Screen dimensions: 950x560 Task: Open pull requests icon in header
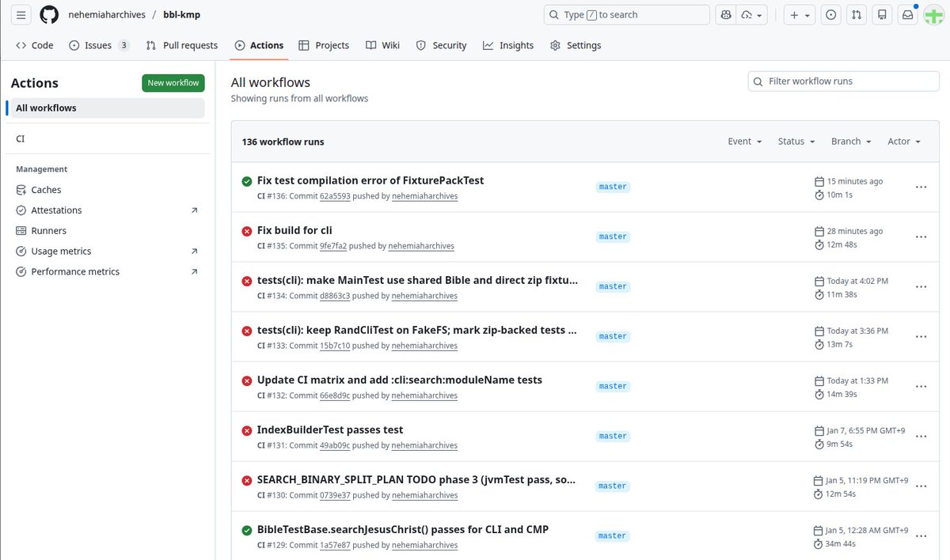click(x=857, y=15)
